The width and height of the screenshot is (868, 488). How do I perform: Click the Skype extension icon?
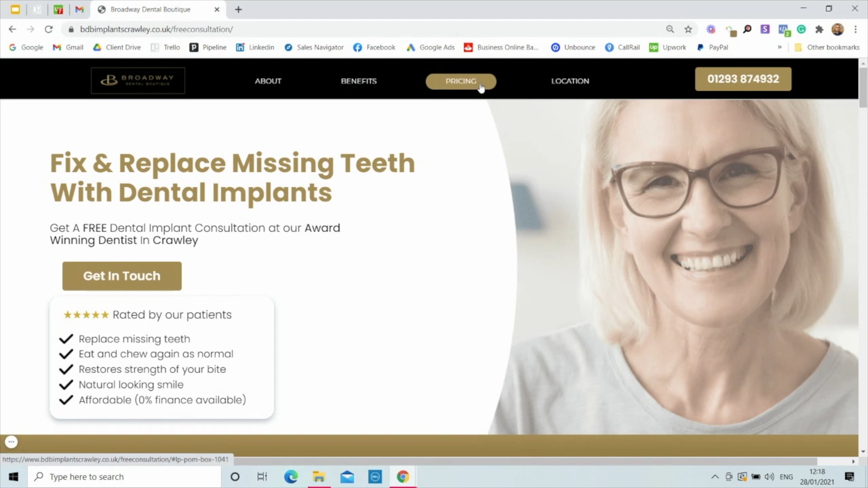point(765,29)
